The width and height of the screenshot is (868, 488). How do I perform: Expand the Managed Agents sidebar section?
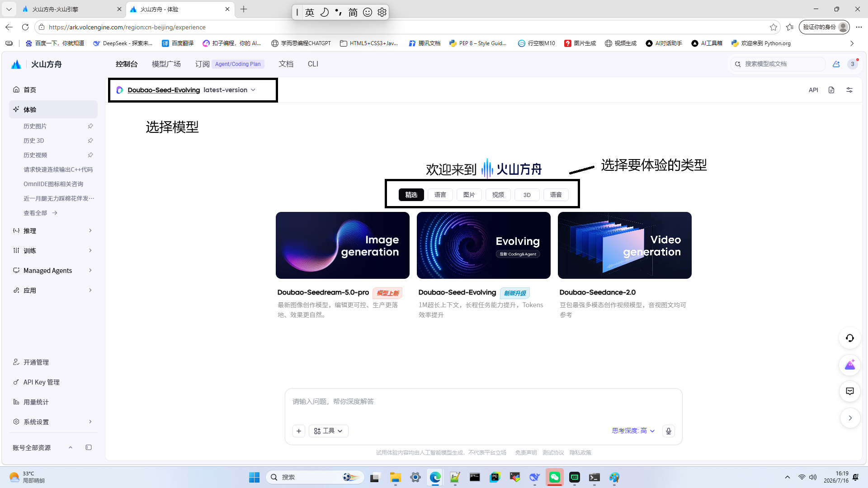[53, 270]
